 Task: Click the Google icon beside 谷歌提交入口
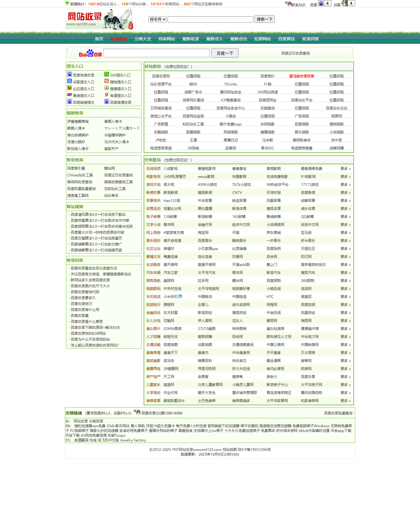(69, 81)
